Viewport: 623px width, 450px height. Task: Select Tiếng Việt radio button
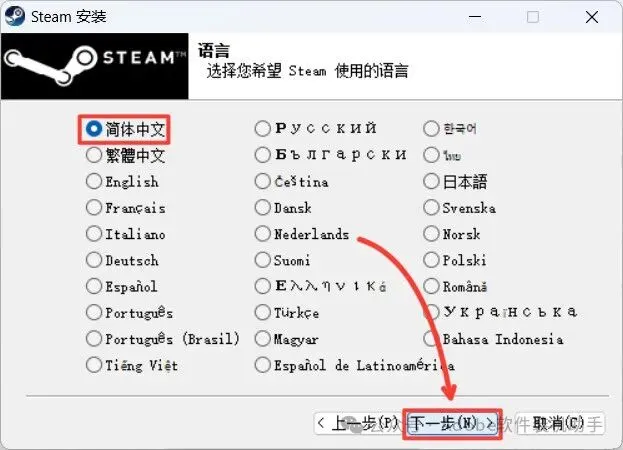pos(94,365)
